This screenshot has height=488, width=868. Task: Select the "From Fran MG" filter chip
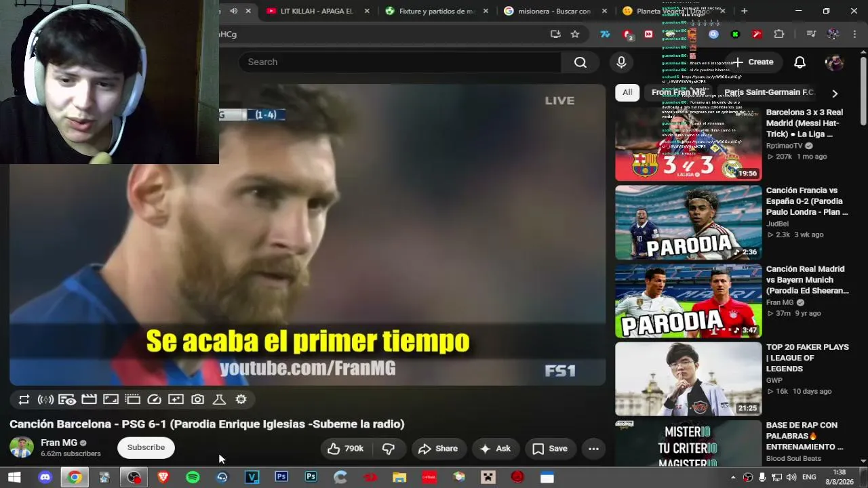pos(678,93)
